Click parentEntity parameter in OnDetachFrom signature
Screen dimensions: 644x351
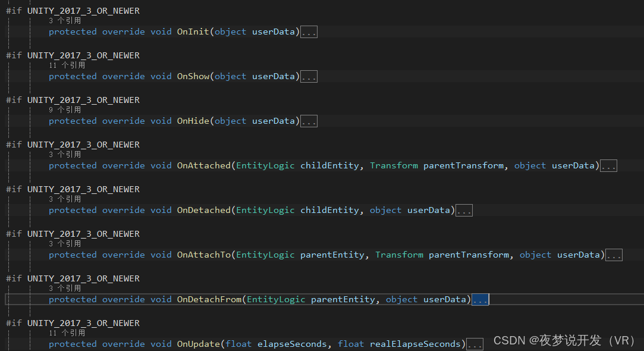tap(343, 299)
